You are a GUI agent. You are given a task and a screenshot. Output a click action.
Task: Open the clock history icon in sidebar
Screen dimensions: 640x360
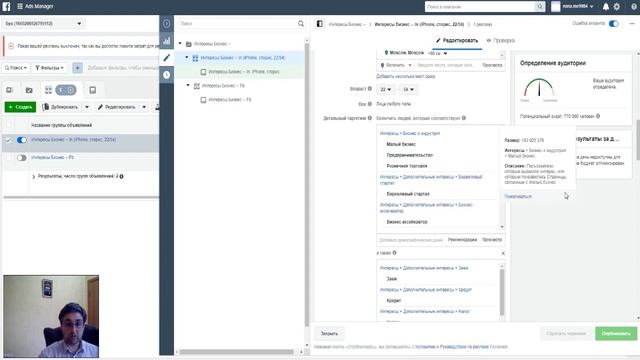[167, 75]
